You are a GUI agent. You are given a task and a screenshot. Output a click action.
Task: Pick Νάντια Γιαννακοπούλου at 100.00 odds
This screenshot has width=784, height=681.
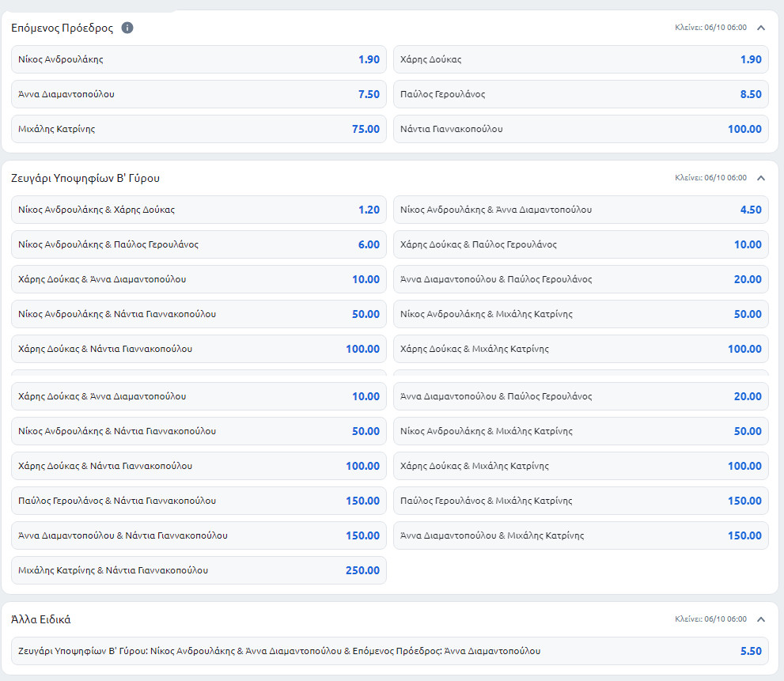(581, 129)
